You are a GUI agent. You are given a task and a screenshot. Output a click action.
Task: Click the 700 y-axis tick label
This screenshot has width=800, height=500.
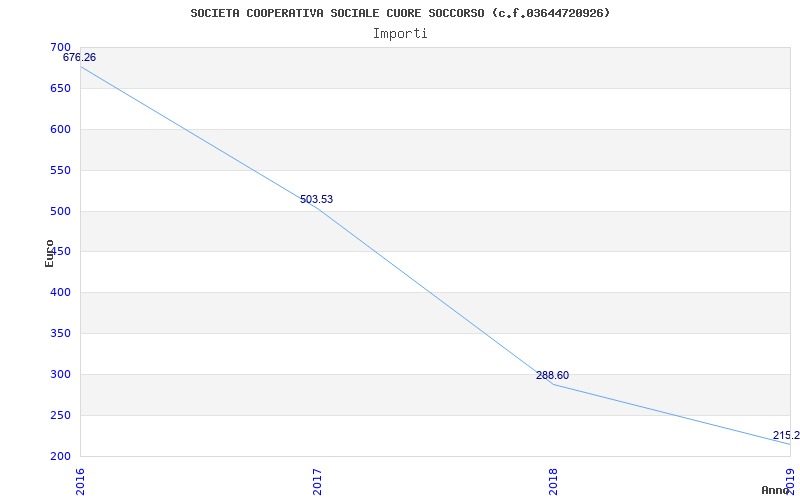(60, 47)
